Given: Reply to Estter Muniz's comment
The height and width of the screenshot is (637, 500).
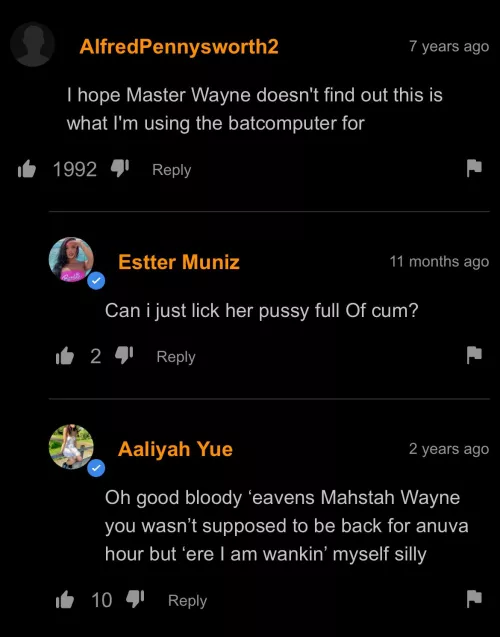Looking at the screenshot, I should coord(176,357).
